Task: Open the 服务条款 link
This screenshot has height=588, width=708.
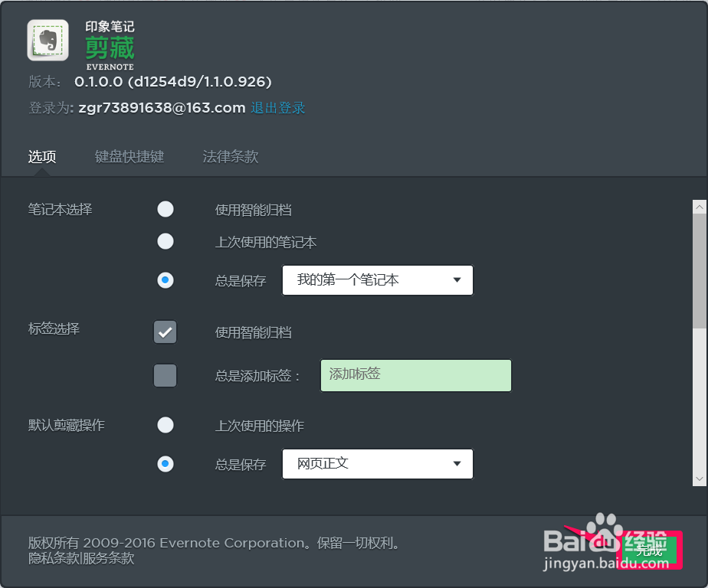Action: (109, 559)
